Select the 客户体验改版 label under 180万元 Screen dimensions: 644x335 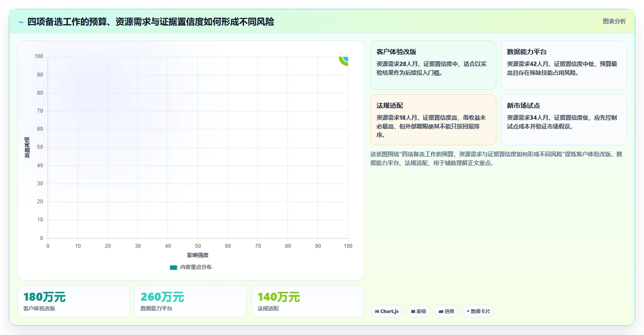(x=39, y=309)
